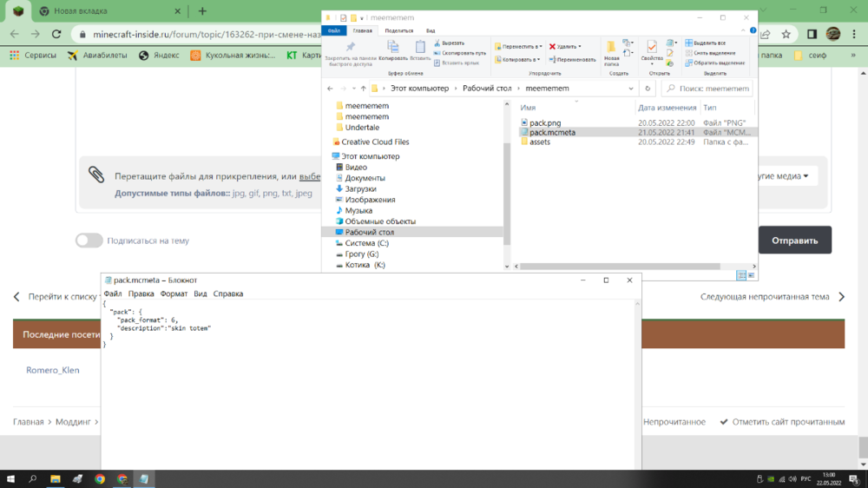The height and width of the screenshot is (488, 868).
Task: Pin to Quick access icon in ribbon
Action: [351, 48]
